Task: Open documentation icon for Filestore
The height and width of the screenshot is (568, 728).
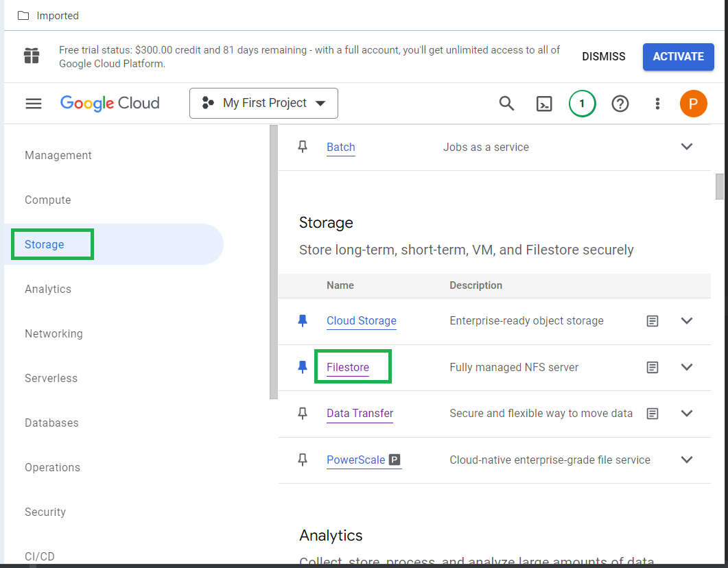Action: 653,367
